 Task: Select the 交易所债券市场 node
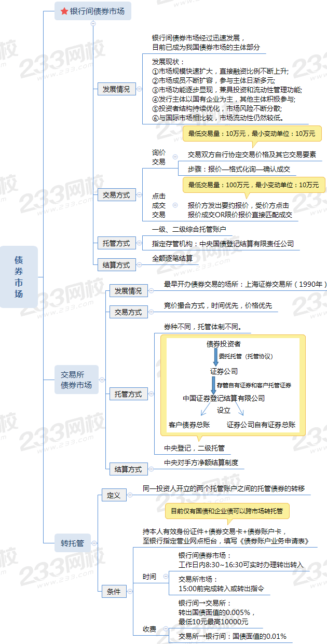76,380
